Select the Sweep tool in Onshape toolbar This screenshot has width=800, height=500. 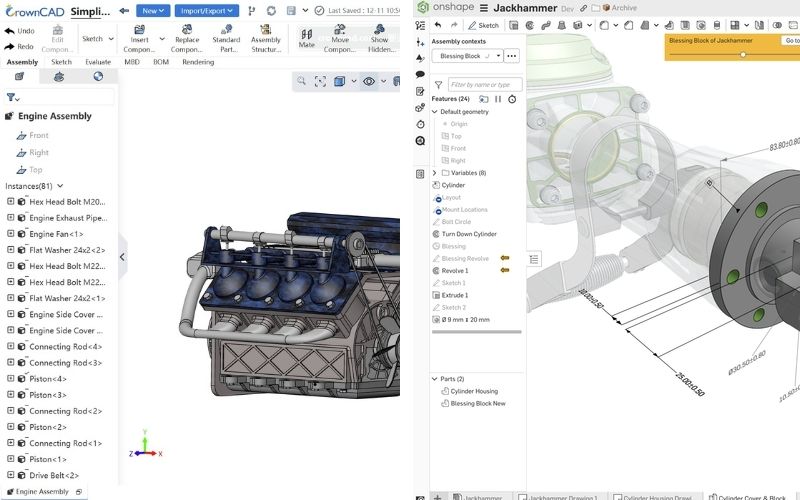[545, 24]
